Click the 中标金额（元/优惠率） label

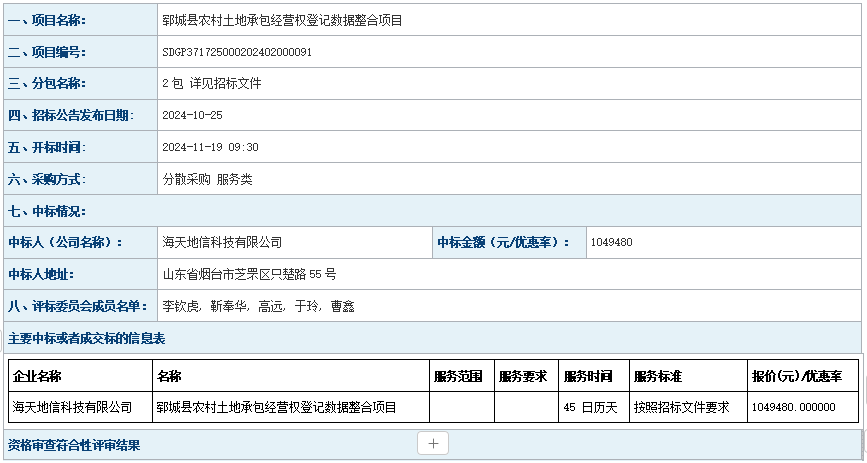[503, 242]
